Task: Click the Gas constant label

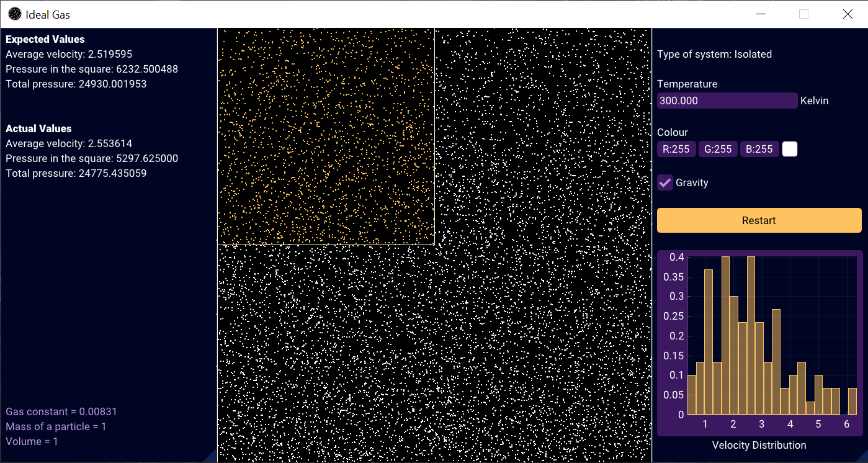Action: (61, 411)
